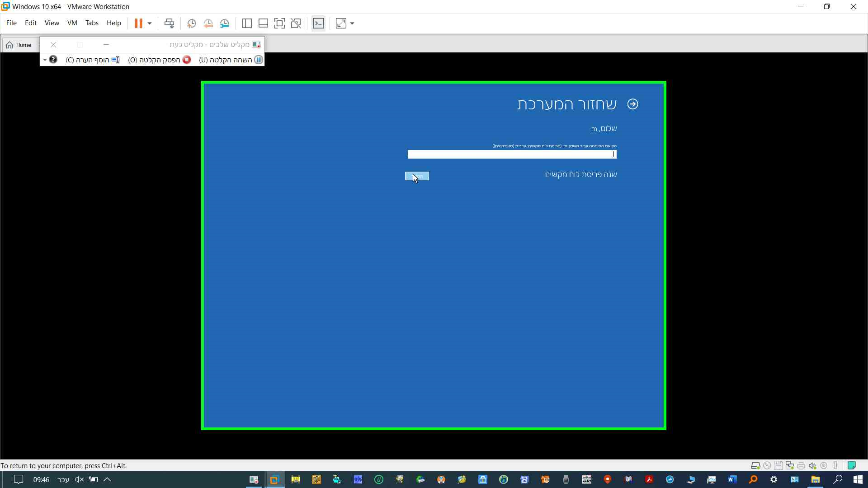Open the VM menu
Screen dimensions: 868x488
click(x=72, y=23)
